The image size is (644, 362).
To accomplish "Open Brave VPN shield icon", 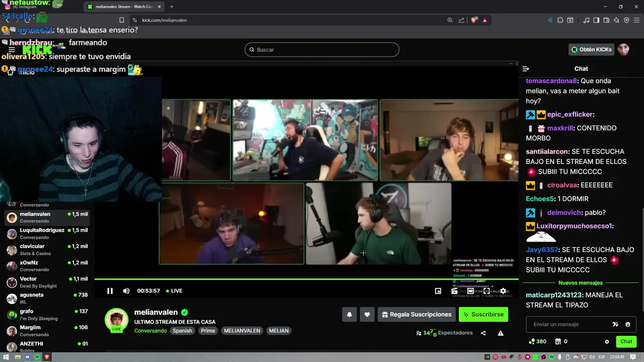I will click(x=626, y=20).
